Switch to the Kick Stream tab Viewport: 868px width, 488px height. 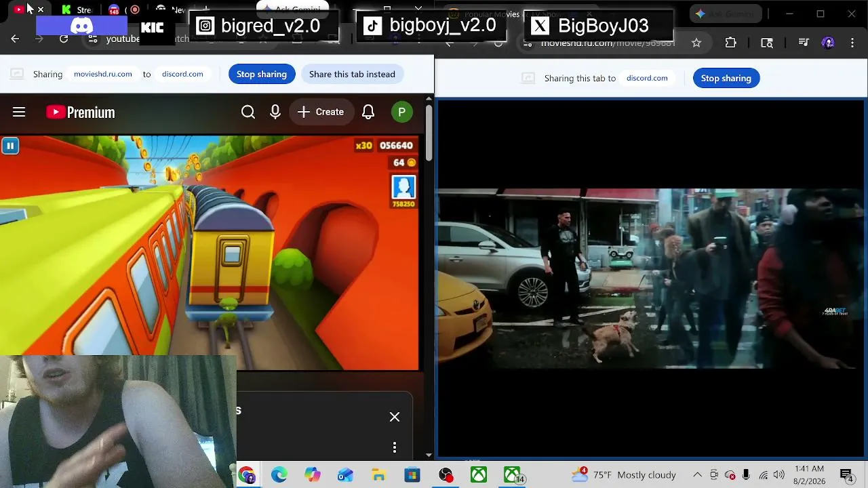[76, 9]
